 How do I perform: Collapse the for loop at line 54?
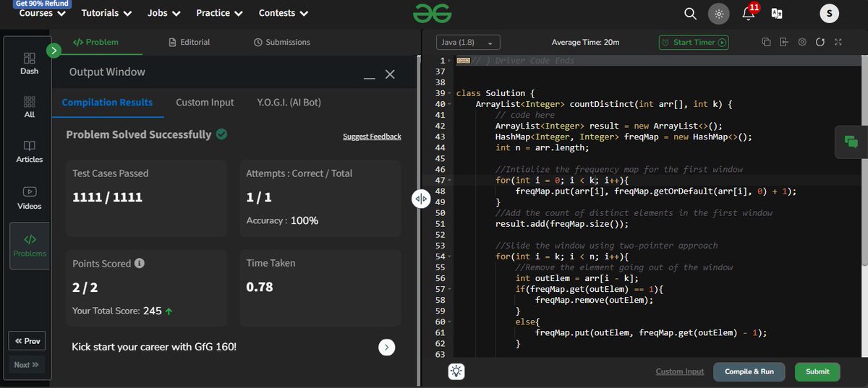point(450,256)
